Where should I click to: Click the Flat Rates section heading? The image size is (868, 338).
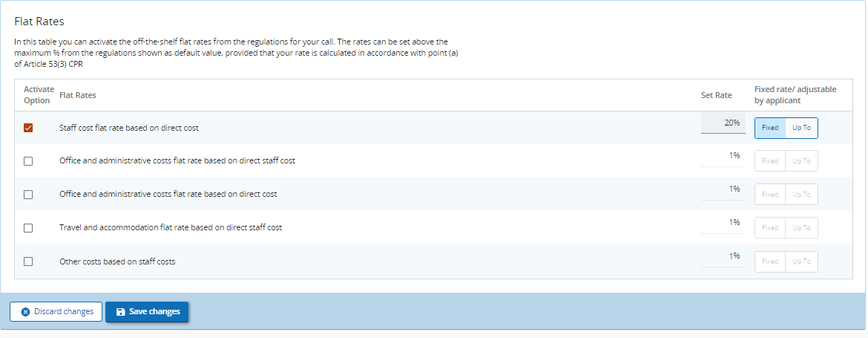39,22
